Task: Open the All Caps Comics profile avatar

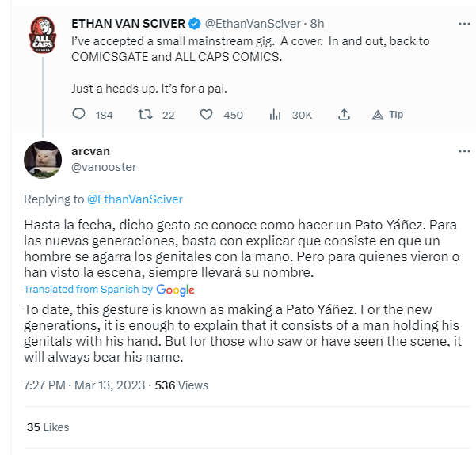Action: click(43, 35)
